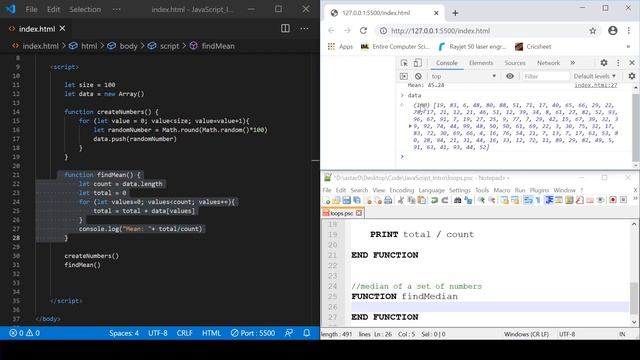Image resolution: width=640 pixels, height=360 pixels.
Task: Switch to the Sources tab in DevTools
Action: tap(515, 63)
